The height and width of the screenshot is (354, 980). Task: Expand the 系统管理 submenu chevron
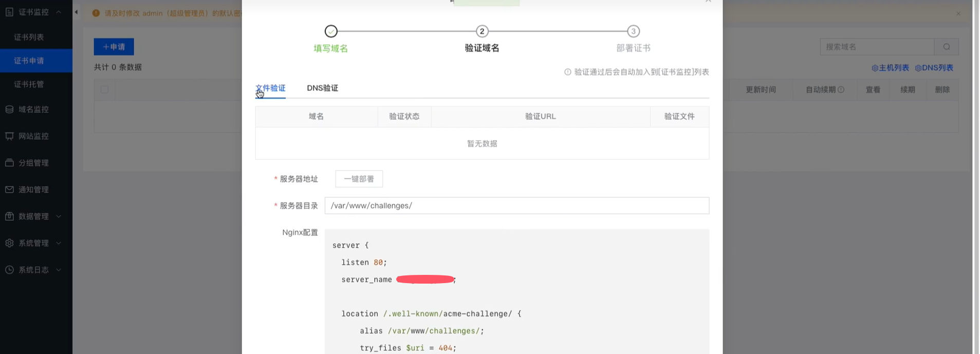coord(59,243)
